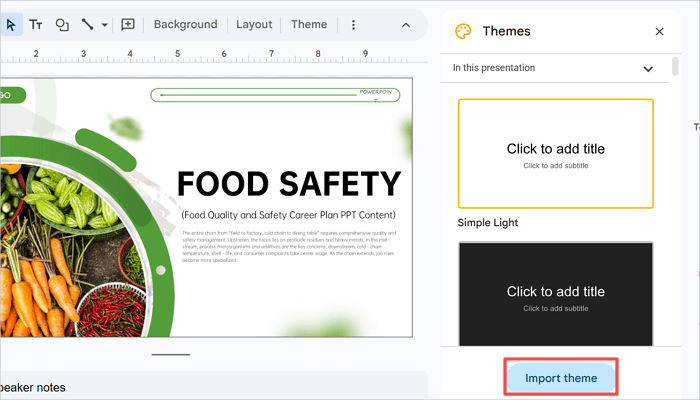Select the Simple Light theme thumbnail
This screenshot has height=400, width=700.
pyautogui.click(x=556, y=154)
